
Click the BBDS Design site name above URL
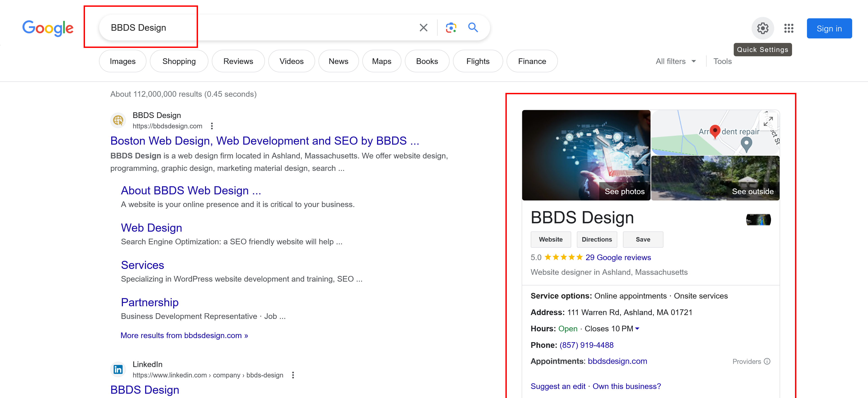coord(157,115)
